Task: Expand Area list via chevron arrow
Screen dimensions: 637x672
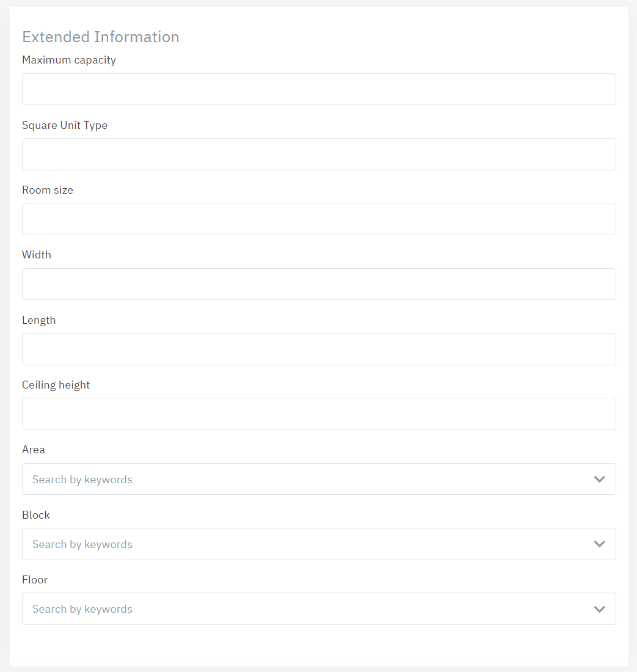Action: click(x=600, y=479)
